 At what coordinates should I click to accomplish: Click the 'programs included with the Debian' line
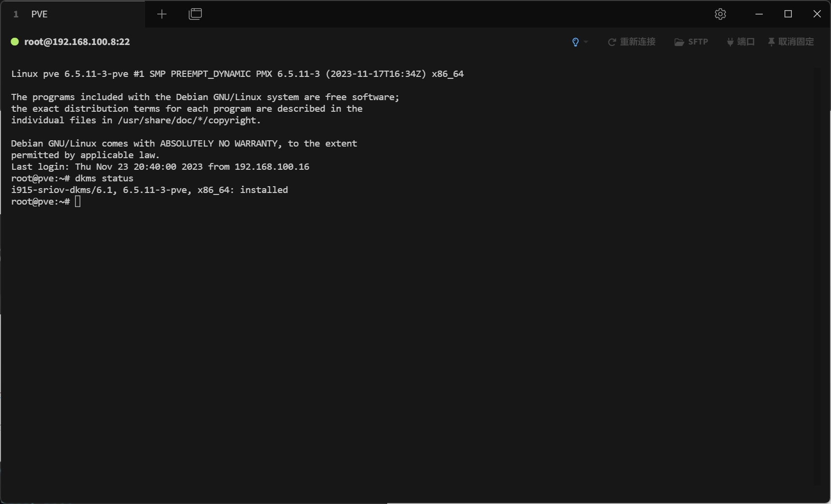[x=205, y=97]
